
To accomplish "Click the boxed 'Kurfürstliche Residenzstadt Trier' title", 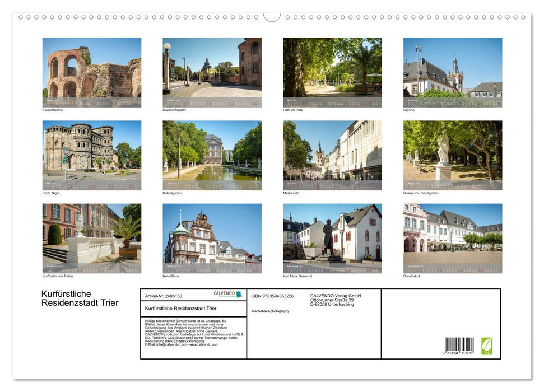I will click(180, 309).
